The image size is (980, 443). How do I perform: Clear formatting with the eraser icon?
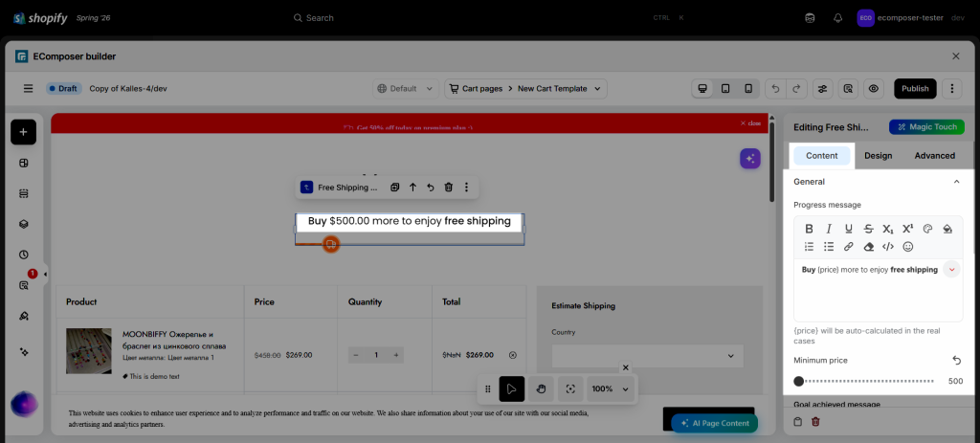tap(868, 247)
